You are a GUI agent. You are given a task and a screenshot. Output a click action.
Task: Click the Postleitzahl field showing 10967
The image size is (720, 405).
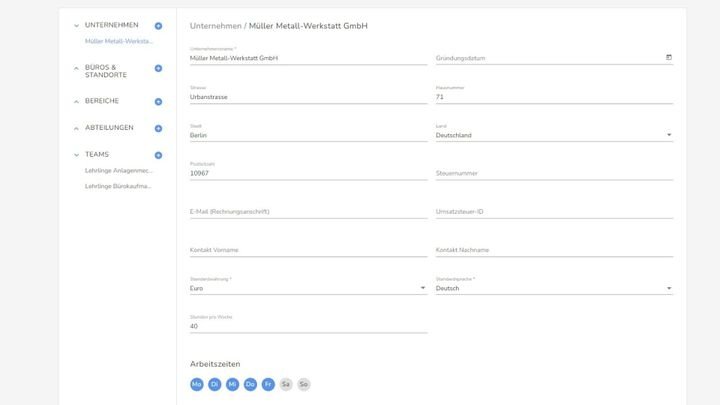(x=309, y=173)
